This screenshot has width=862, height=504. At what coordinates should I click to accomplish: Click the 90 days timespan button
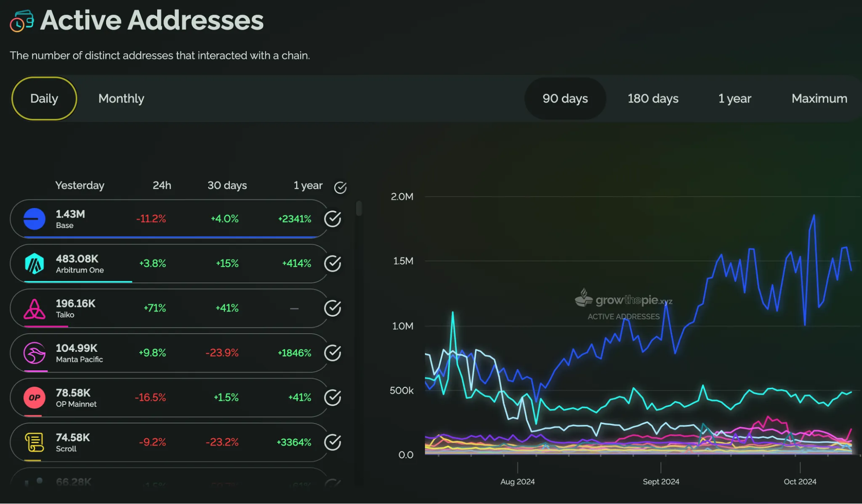pyautogui.click(x=565, y=99)
